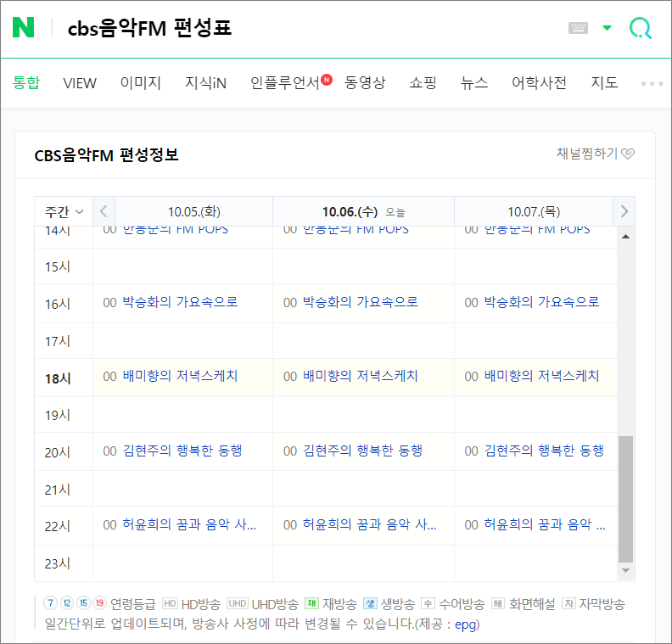Click the 16시 time row label
The height and width of the screenshot is (644, 672).
pyautogui.click(x=58, y=305)
